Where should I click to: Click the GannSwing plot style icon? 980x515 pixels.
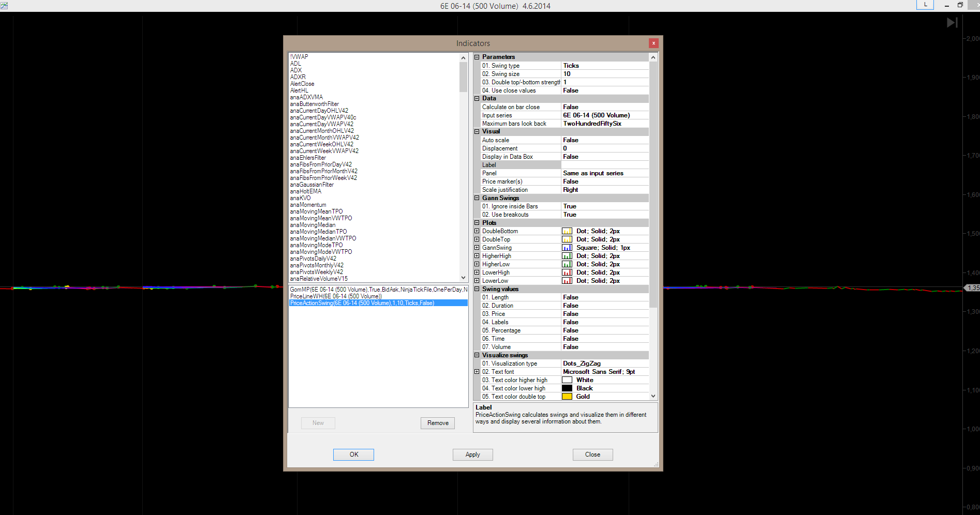click(x=567, y=248)
